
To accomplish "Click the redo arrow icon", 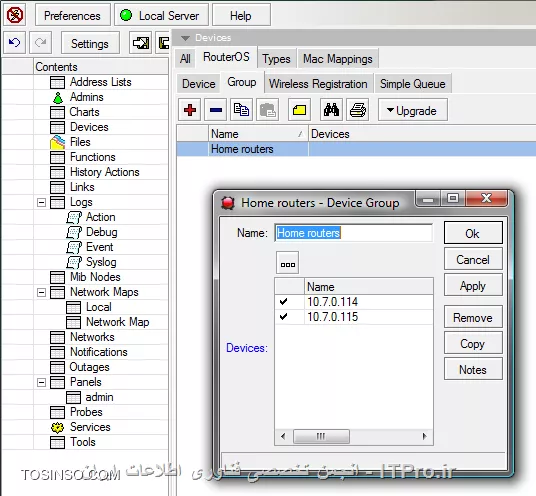I will 41,43.
